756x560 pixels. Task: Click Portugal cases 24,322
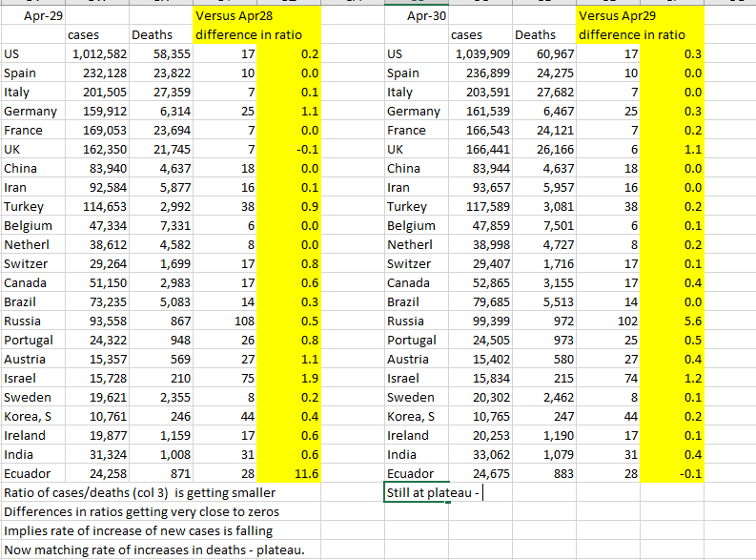click(x=97, y=340)
